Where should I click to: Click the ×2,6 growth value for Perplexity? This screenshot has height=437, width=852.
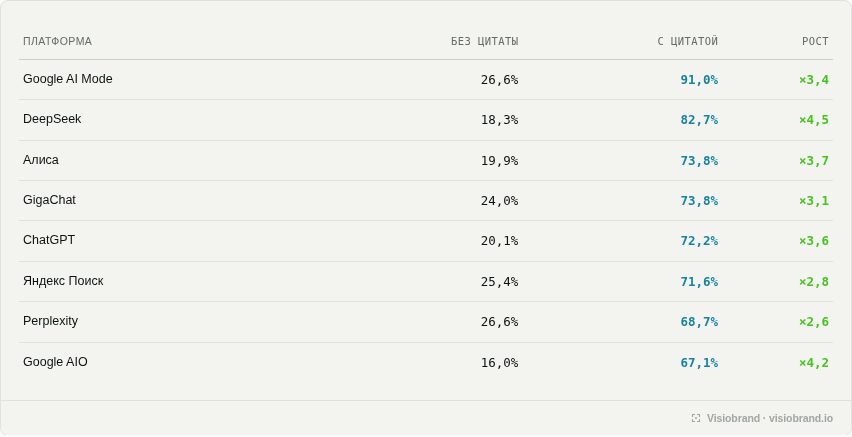(813, 322)
